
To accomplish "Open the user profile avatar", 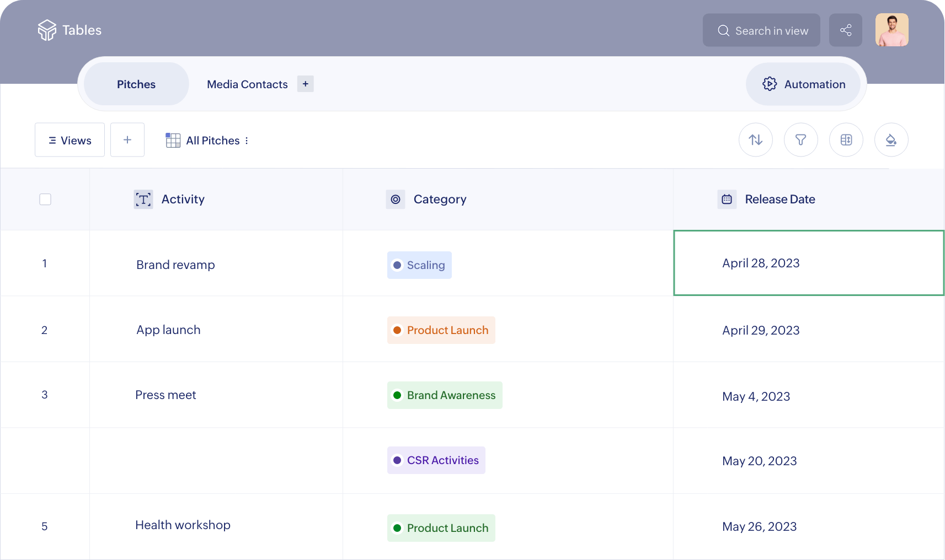I will [891, 30].
